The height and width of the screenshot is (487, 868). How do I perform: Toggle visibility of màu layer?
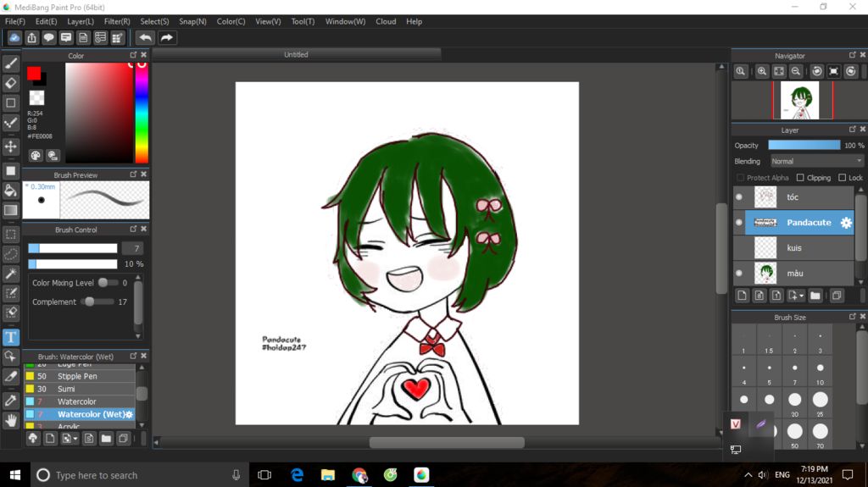[x=739, y=273]
